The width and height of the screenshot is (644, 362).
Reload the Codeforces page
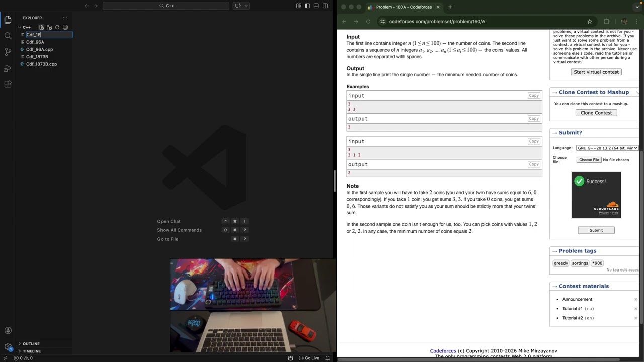(368, 22)
